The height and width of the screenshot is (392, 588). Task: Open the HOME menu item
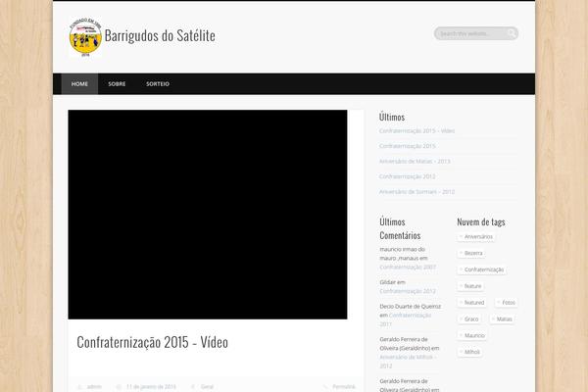tap(79, 84)
